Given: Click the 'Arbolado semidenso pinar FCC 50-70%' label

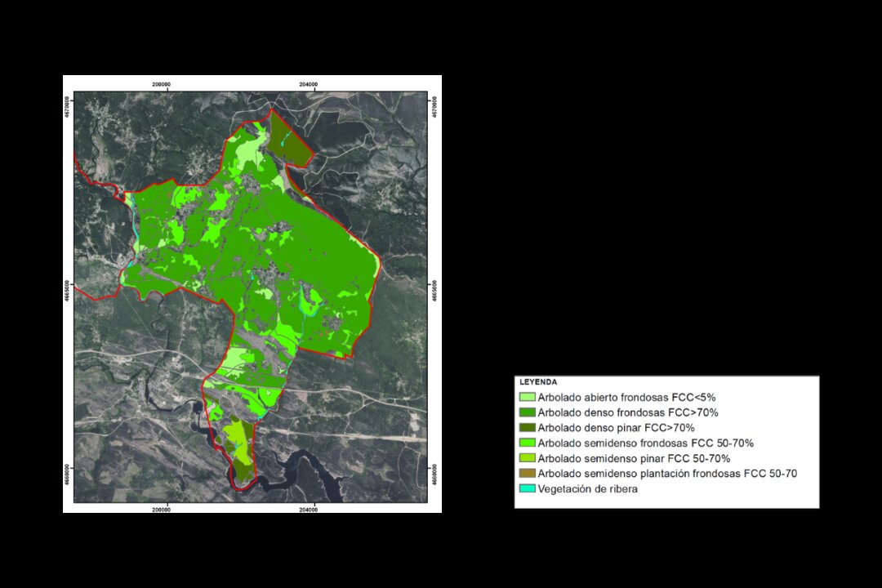Looking at the screenshot, I should pyautogui.click(x=634, y=458).
